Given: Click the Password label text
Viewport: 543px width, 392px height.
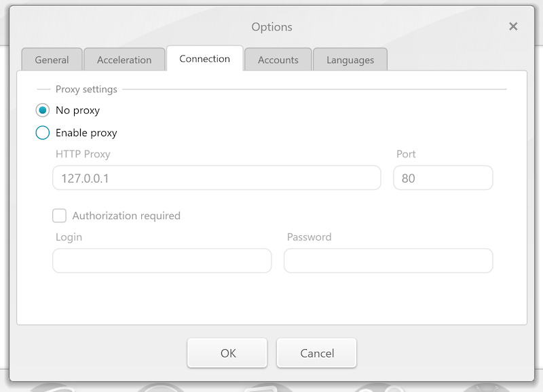Looking at the screenshot, I should click(309, 237).
